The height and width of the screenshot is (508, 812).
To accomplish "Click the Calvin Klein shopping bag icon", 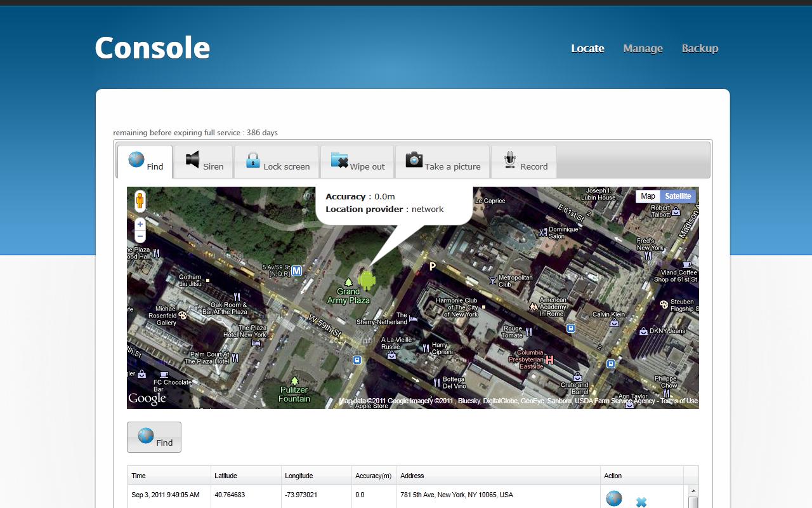I will pos(613,323).
